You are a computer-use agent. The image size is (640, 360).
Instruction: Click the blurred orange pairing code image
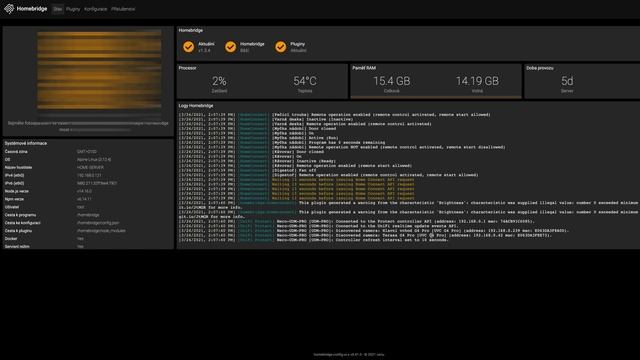coord(99,70)
